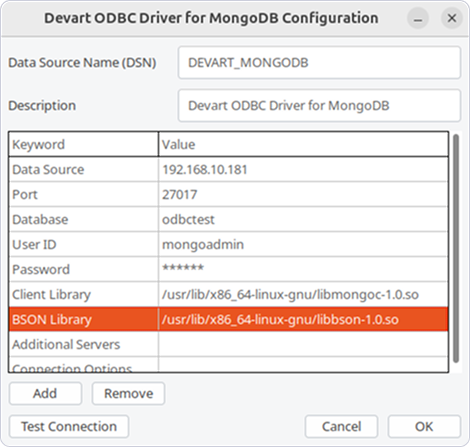This screenshot has height=447, width=470.
Task: Click the empty Additional Servers value cell
Action: click(x=303, y=345)
